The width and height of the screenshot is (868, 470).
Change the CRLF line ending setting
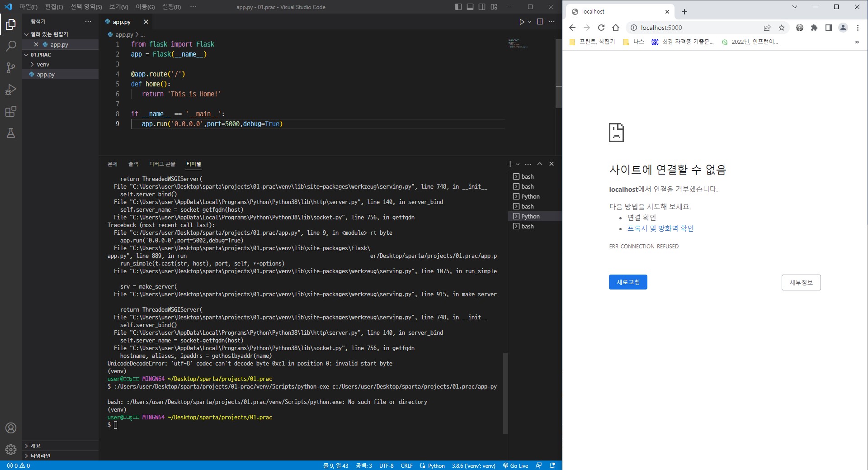[406, 465]
